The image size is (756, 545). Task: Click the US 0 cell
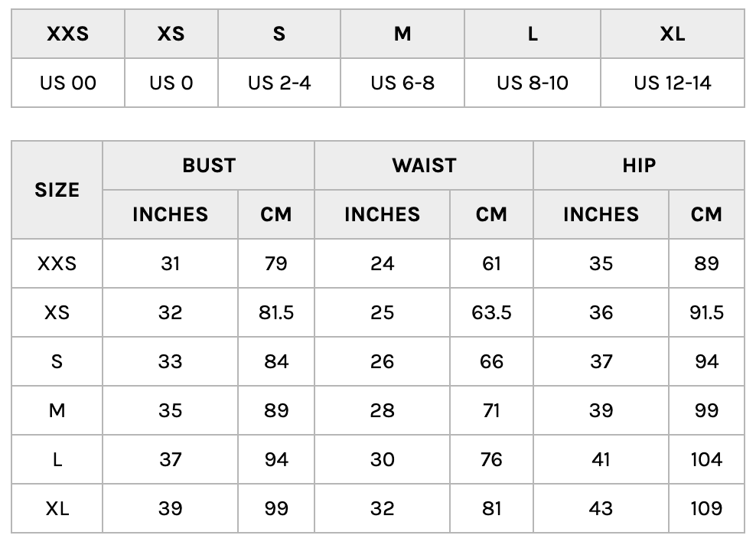[171, 83]
